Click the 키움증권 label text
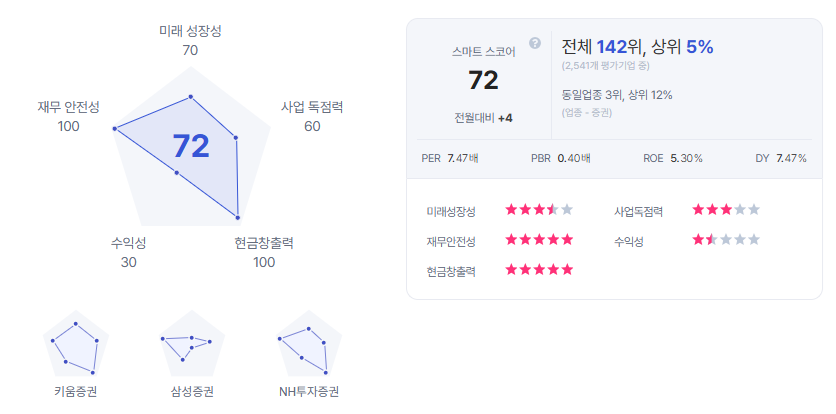The width and height of the screenshot is (836, 414). click(76, 392)
